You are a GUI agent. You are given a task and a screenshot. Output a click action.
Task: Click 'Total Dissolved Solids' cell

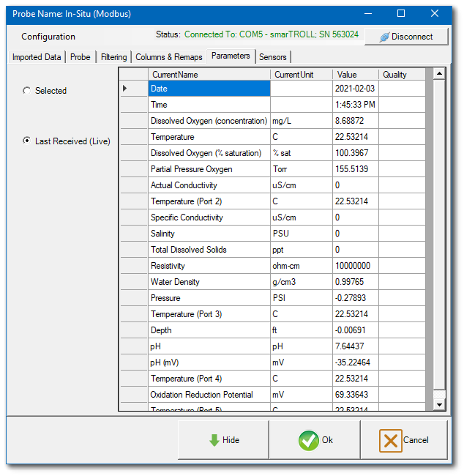coord(209,250)
